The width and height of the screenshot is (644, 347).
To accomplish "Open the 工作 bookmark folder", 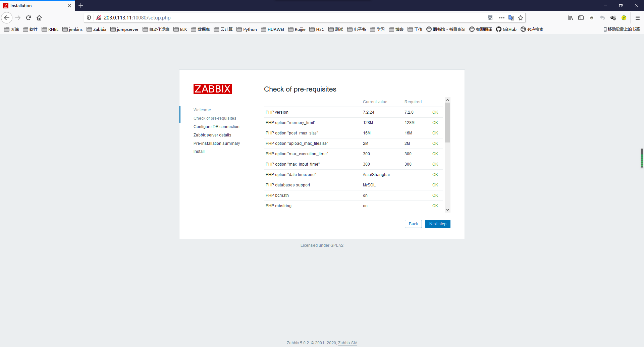I will (415, 30).
